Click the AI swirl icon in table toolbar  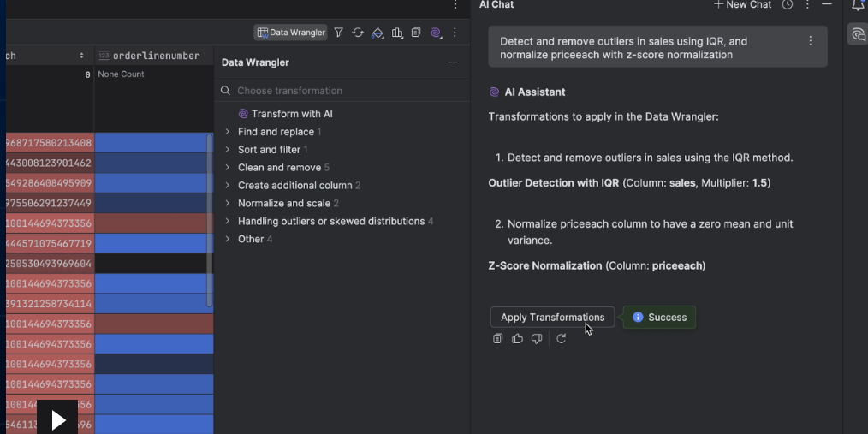coord(436,33)
